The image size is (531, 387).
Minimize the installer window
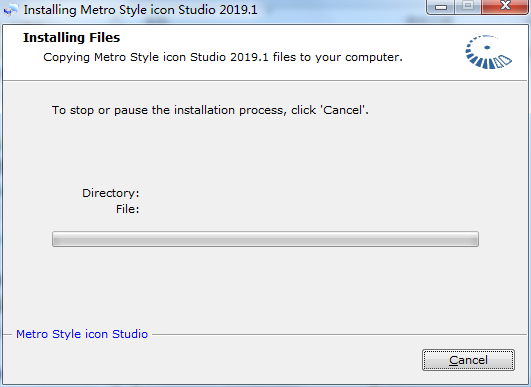(441, 7)
